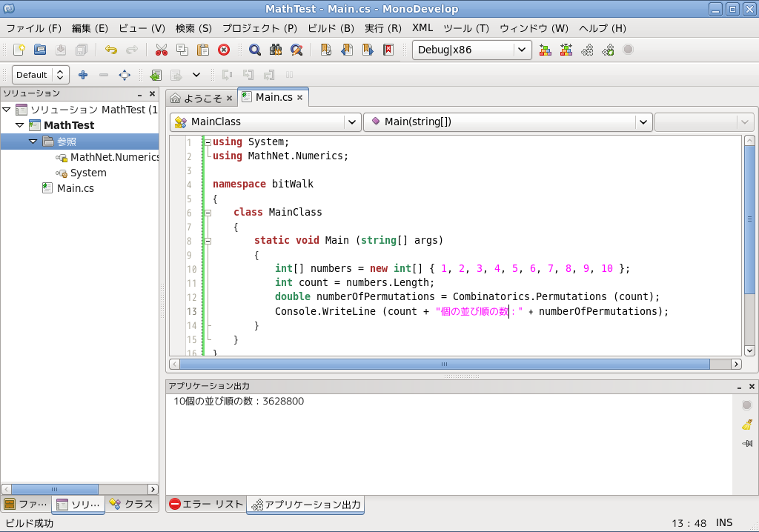759x532 pixels.
Task: Click the red Delete circle icon
Action: tap(224, 50)
